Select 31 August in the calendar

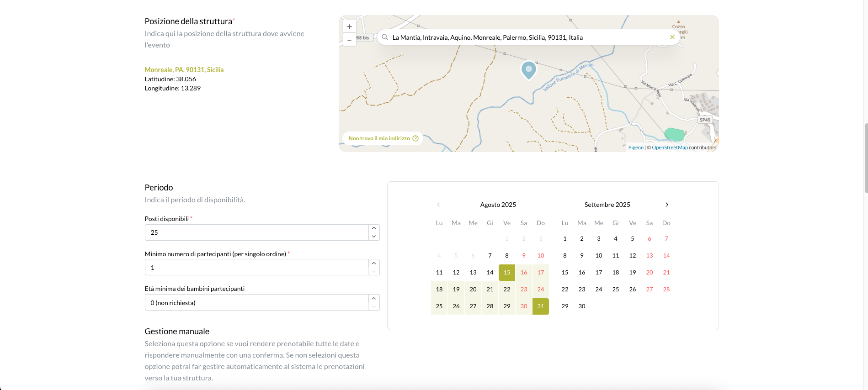(540, 306)
